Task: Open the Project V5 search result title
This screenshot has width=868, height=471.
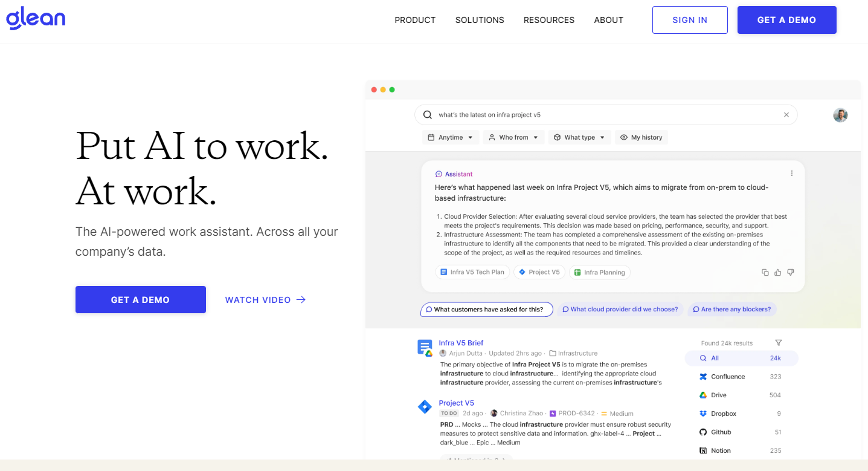Action: tap(456, 403)
